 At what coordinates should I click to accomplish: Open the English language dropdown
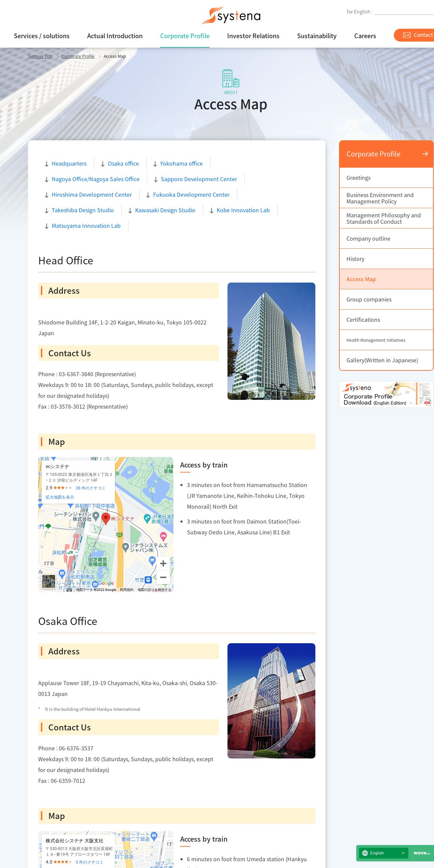click(384, 853)
